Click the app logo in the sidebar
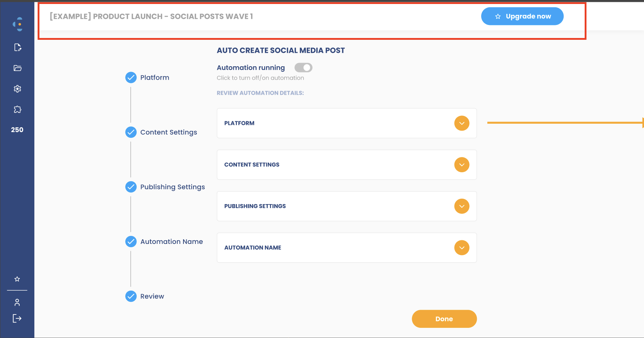 click(x=18, y=24)
